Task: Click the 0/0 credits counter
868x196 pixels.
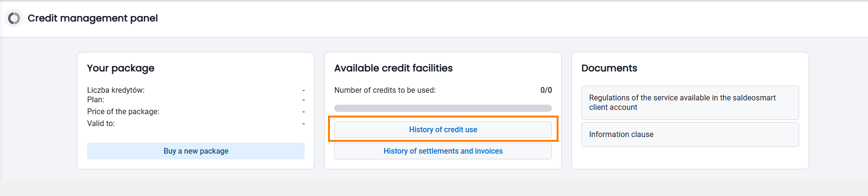Action: (546, 90)
